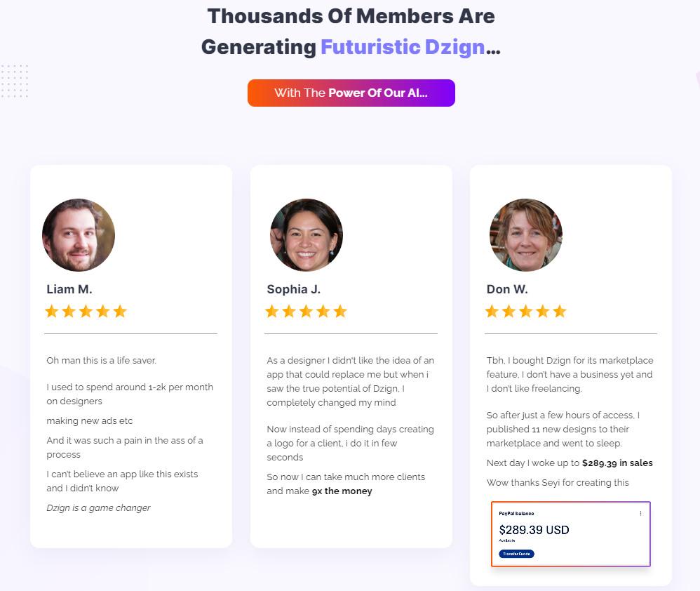Click the 'With The Power Of Our AI' button
This screenshot has width=700, height=591.
click(351, 93)
